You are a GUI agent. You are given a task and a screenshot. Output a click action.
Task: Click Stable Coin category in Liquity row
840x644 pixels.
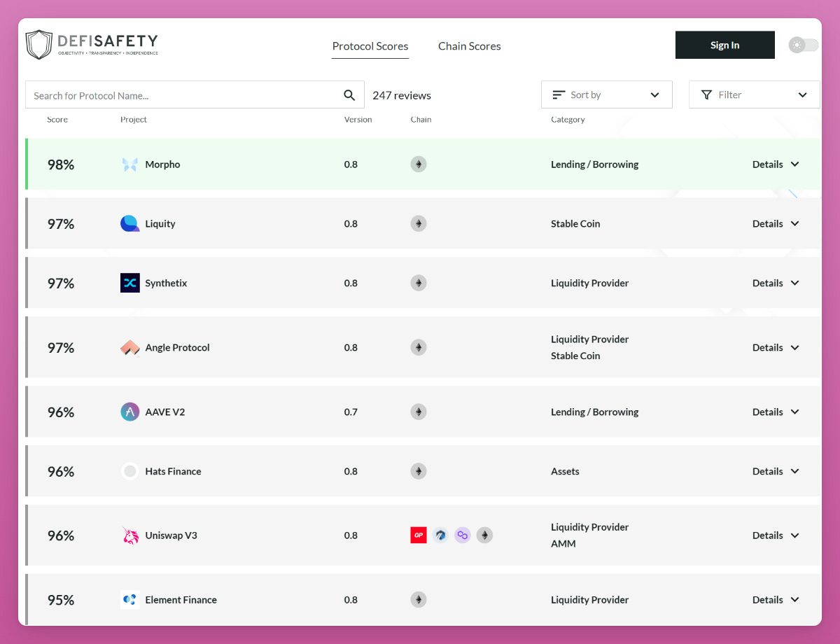[x=575, y=224]
